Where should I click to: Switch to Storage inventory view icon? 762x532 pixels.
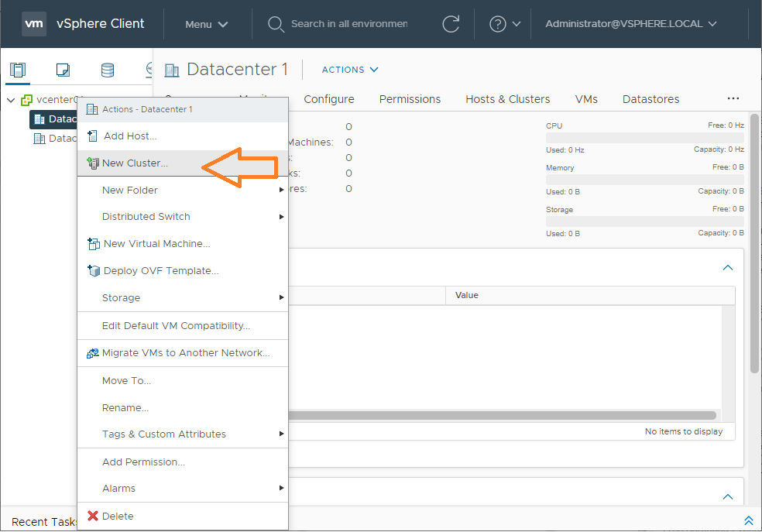[108, 70]
